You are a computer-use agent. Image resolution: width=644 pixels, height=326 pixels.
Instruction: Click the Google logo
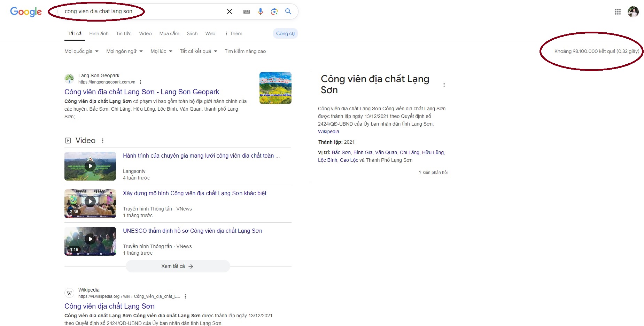click(x=26, y=11)
